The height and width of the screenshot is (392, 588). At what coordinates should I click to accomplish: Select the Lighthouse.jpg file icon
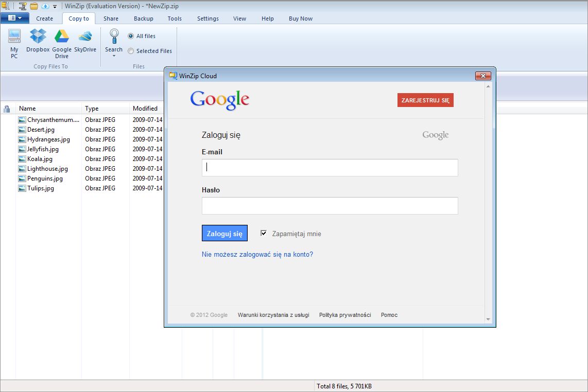pos(22,169)
